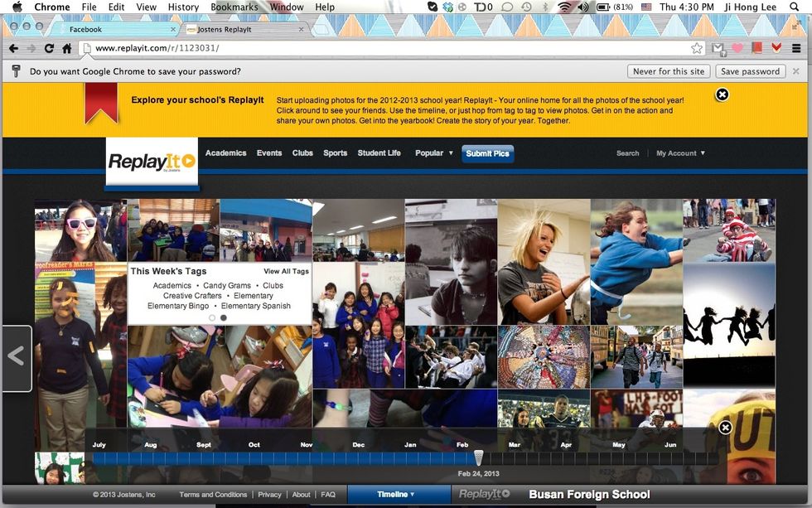Screen dimensions: 812x508
Task: Open Terms and Conditions link
Action: point(213,495)
